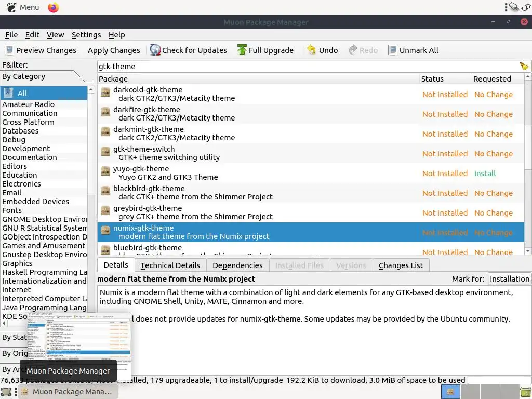The image size is (532, 399).
Task: Click the Redo arrow icon
Action: click(353, 50)
